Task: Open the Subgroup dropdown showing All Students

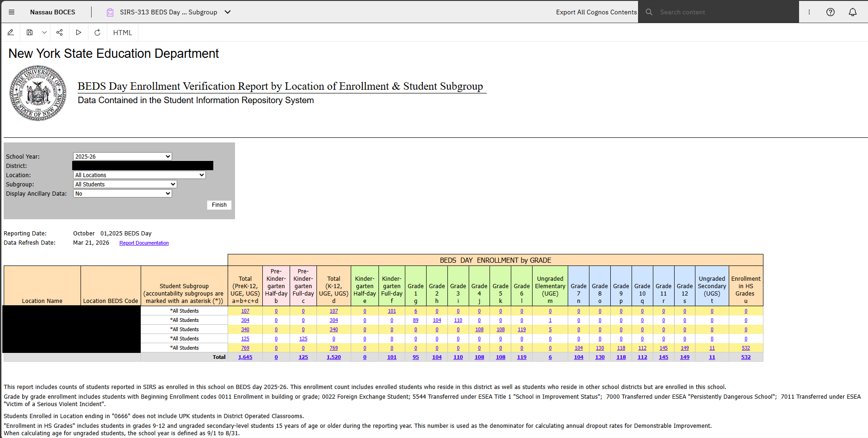Action: (125, 184)
